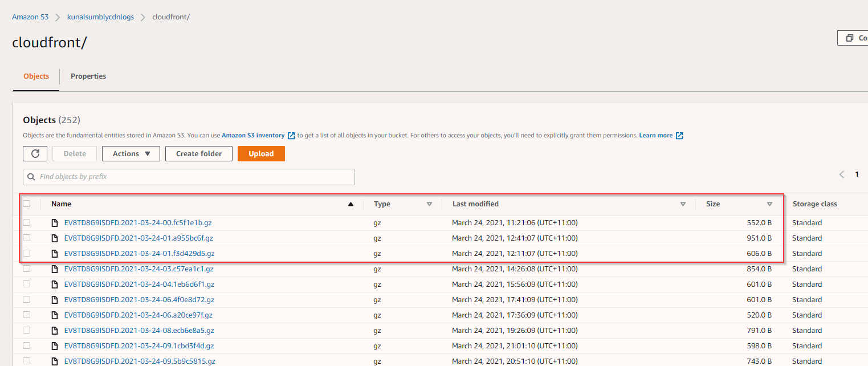The height and width of the screenshot is (366, 868).
Task: Click the previous page chevron in pagination
Action: click(842, 174)
